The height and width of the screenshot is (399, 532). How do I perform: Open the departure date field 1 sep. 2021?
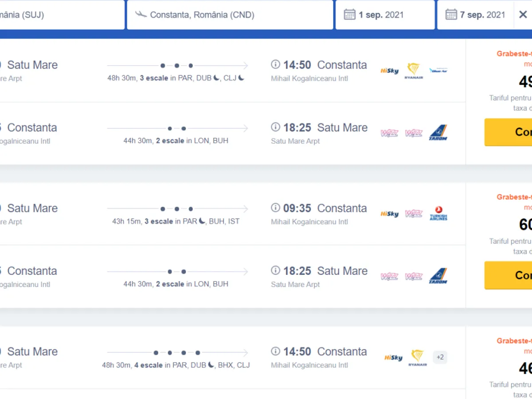point(385,15)
